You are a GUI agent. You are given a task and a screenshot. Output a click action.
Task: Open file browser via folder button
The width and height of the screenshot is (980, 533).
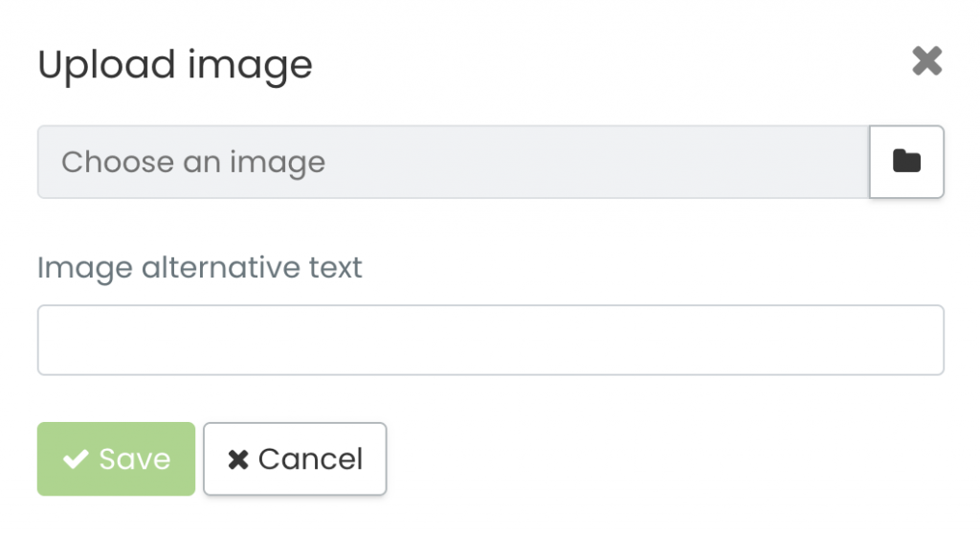click(x=906, y=162)
